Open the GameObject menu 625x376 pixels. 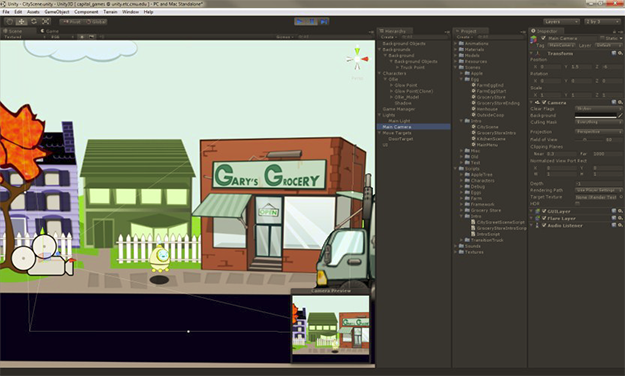click(57, 12)
